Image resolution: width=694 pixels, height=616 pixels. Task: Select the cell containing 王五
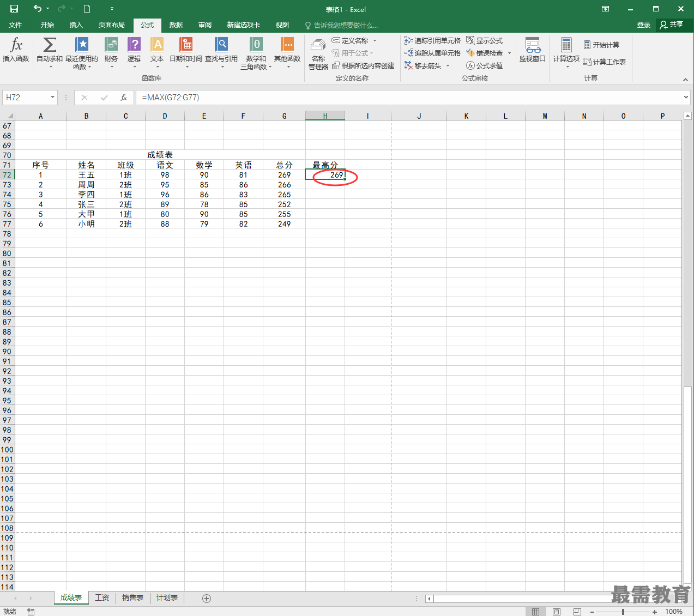point(86,175)
